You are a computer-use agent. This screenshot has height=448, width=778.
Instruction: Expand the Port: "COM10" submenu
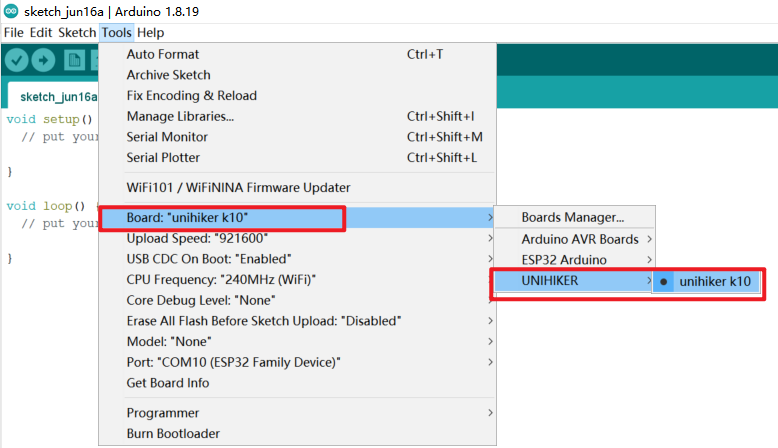297,362
